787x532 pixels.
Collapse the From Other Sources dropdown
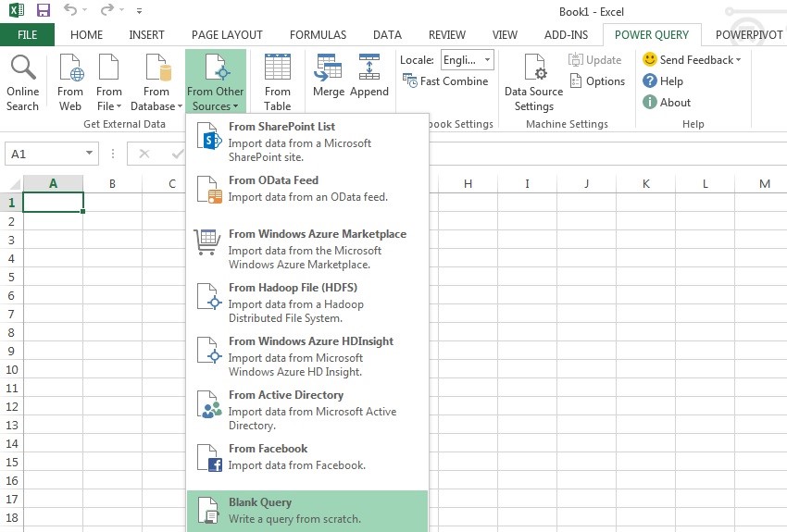click(216, 82)
